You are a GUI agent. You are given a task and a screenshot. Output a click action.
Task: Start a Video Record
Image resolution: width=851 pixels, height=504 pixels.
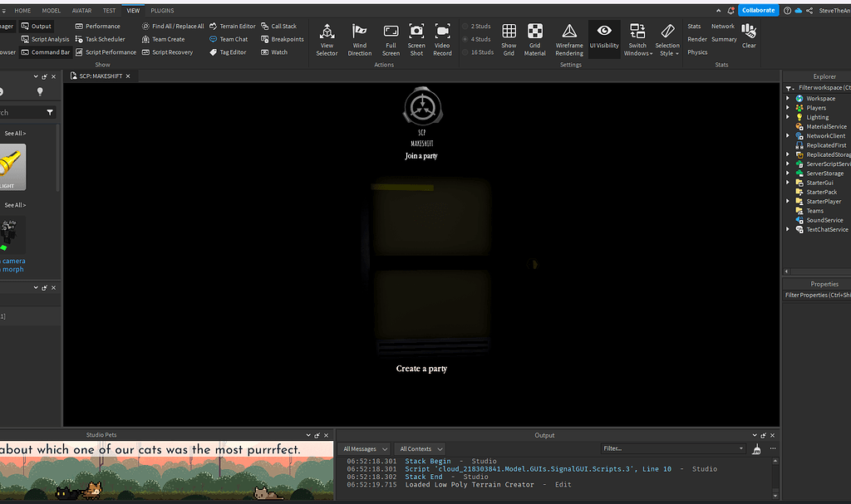point(442,39)
